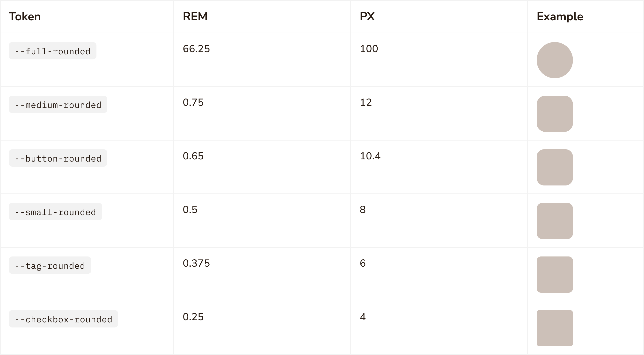The width and height of the screenshot is (644, 355).
Task: Click the --full-rounded token code
Action: coord(52,51)
